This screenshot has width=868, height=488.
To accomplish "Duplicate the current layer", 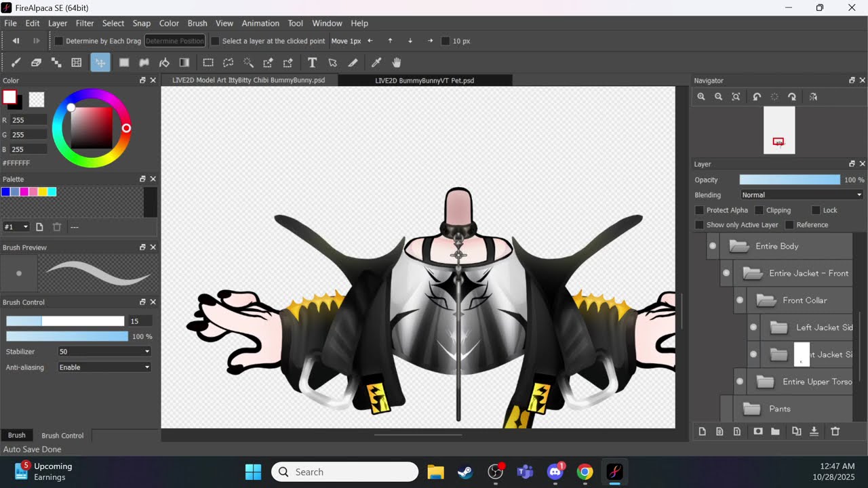I will 796,432.
